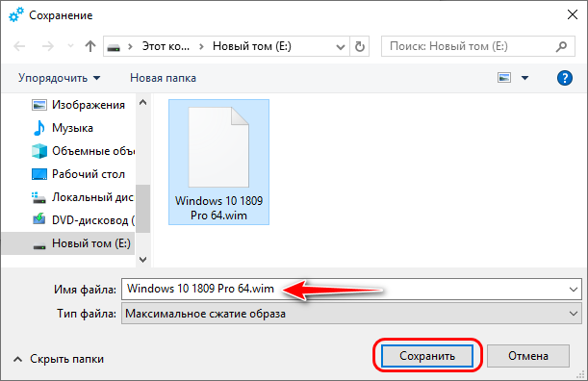Expand the file name dropdown arrow

(574, 290)
